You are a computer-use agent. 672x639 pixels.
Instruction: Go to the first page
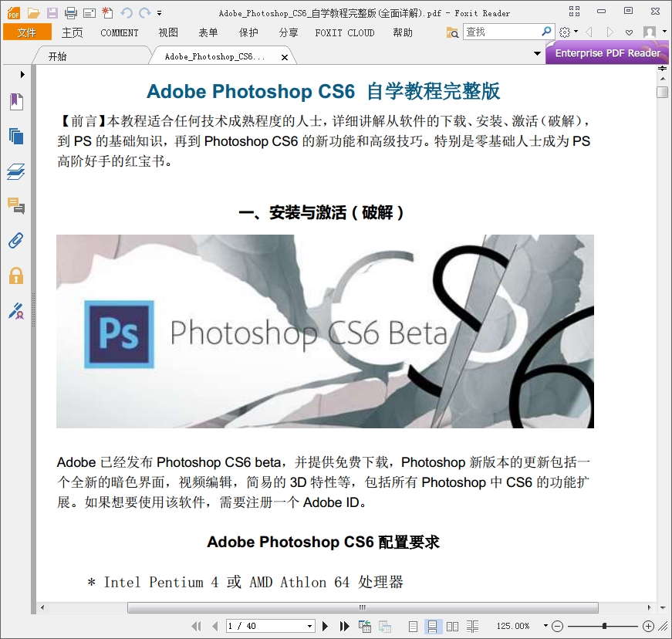click(196, 626)
